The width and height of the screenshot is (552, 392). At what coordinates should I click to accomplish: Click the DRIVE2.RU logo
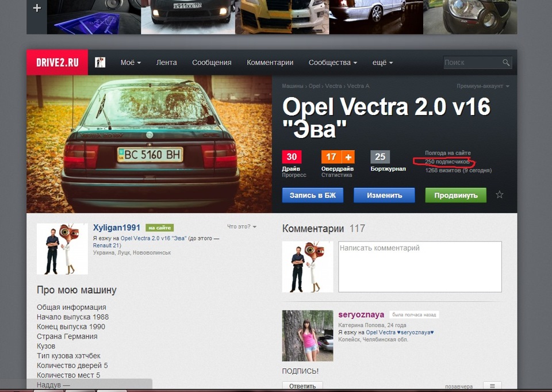57,62
